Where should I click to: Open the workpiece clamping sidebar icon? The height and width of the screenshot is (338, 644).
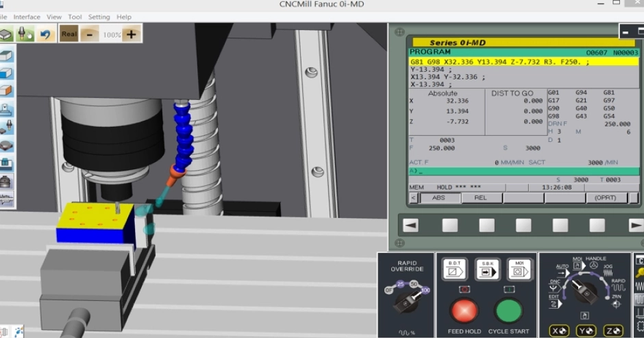coord(6,109)
